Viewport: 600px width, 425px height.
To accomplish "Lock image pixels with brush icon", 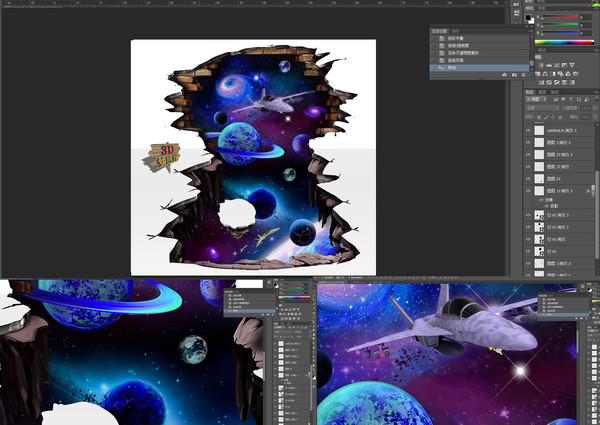I will [x=546, y=117].
